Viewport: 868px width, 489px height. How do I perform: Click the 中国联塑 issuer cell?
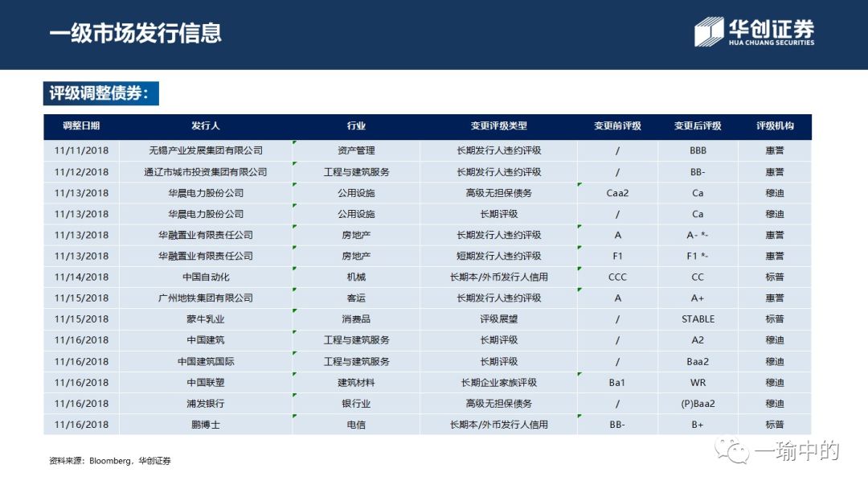point(206,383)
